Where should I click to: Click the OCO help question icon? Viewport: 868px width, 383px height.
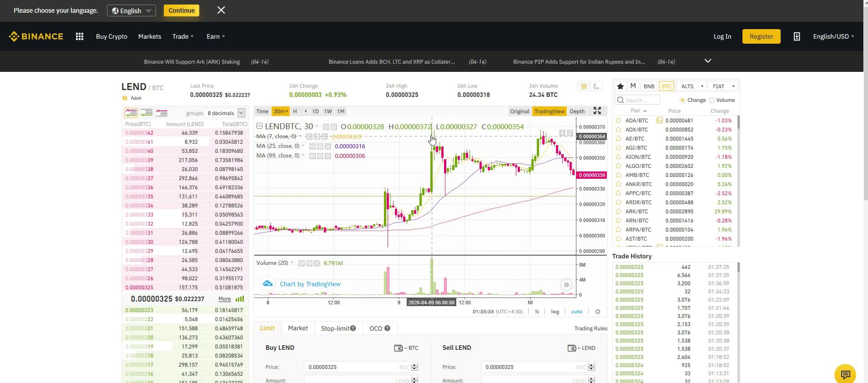pyautogui.click(x=387, y=328)
